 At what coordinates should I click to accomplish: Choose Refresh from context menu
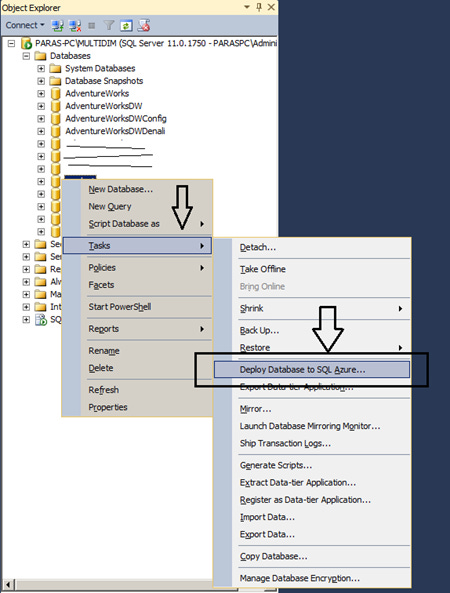coord(137,390)
